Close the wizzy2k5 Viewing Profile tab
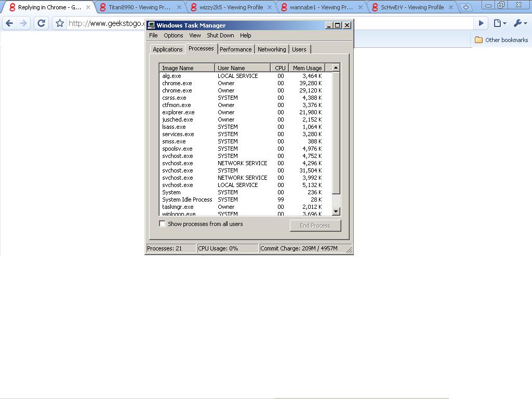Viewport: 532px width, 399px height. [270, 7]
